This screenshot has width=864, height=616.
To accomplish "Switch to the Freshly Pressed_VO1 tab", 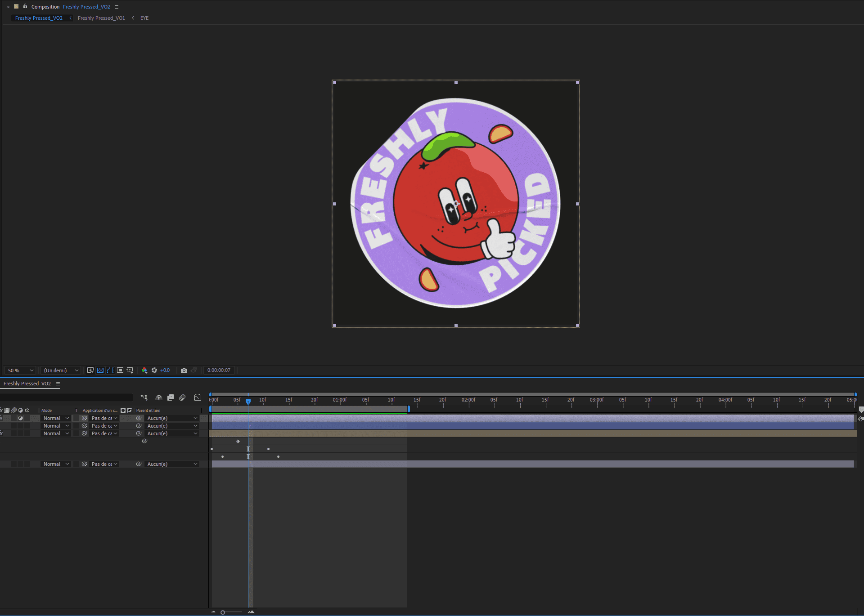I will (101, 18).
